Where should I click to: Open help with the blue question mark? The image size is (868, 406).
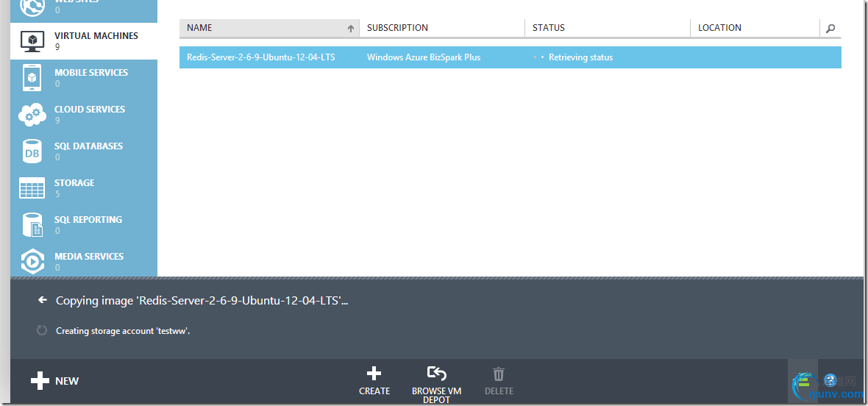(830, 380)
